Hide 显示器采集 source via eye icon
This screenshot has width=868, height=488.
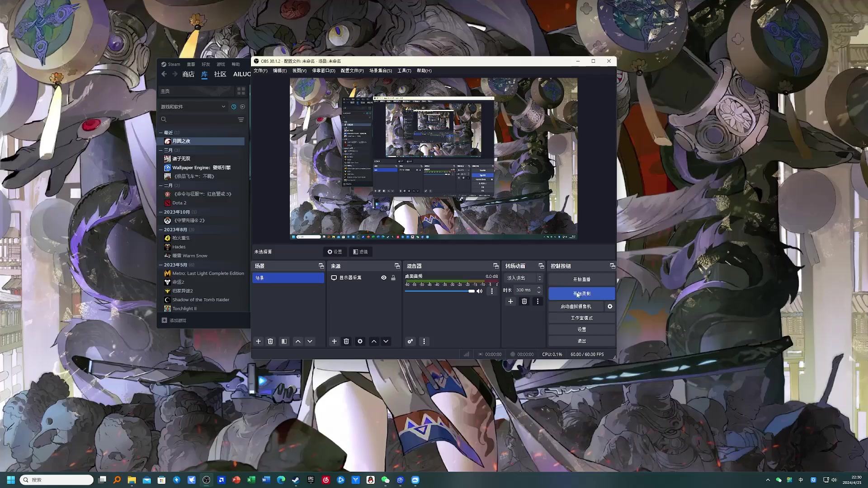[x=384, y=278]
